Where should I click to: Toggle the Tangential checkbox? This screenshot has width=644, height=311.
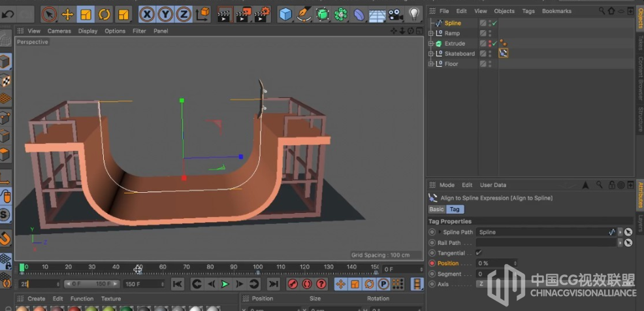pos(479,253)
